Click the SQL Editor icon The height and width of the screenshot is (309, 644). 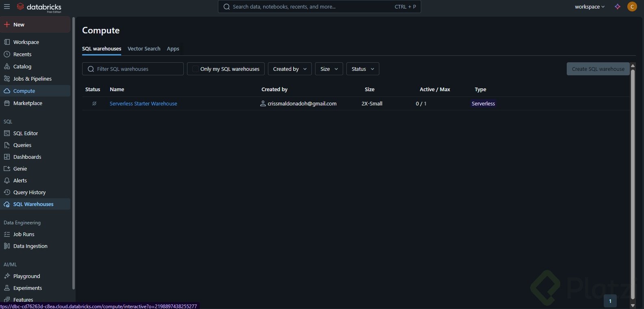(7, 134)
